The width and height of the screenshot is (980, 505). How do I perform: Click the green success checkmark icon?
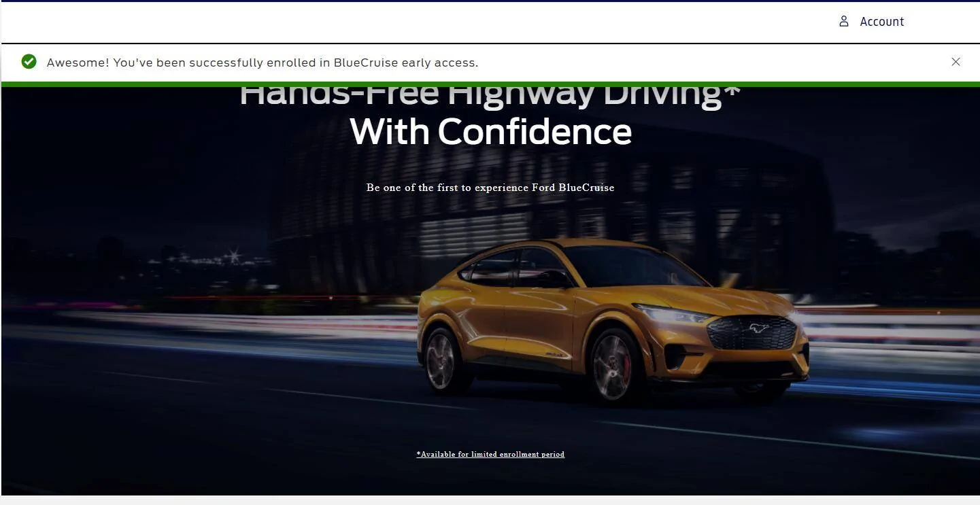(29, 62)
